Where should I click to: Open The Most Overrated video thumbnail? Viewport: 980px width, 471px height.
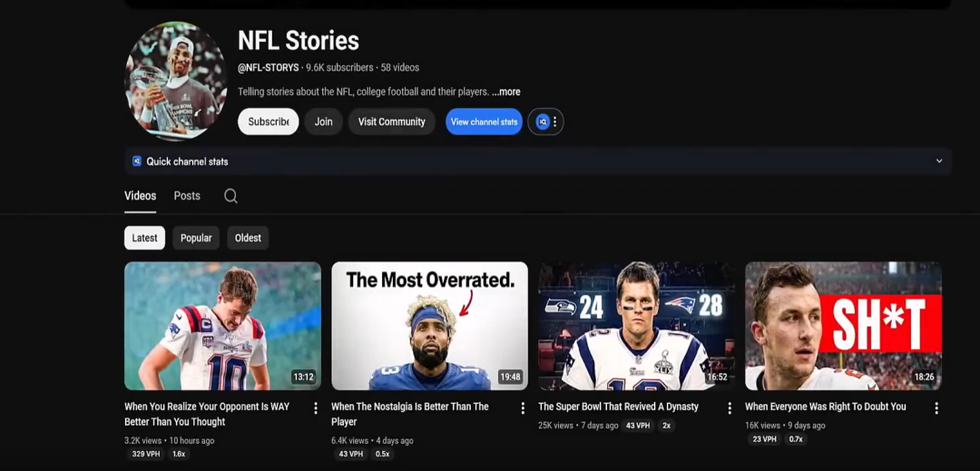429,326
